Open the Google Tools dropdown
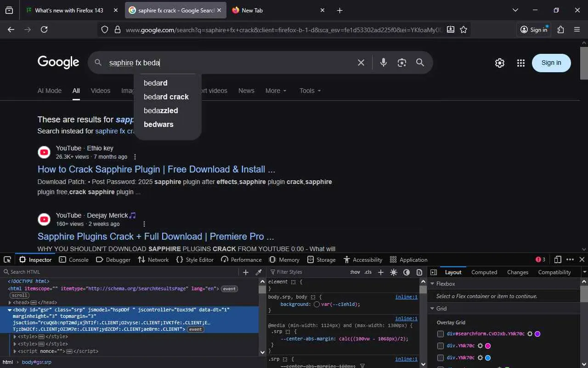The width and height of the screenshot is (588, 368). [x=310, y=91]
